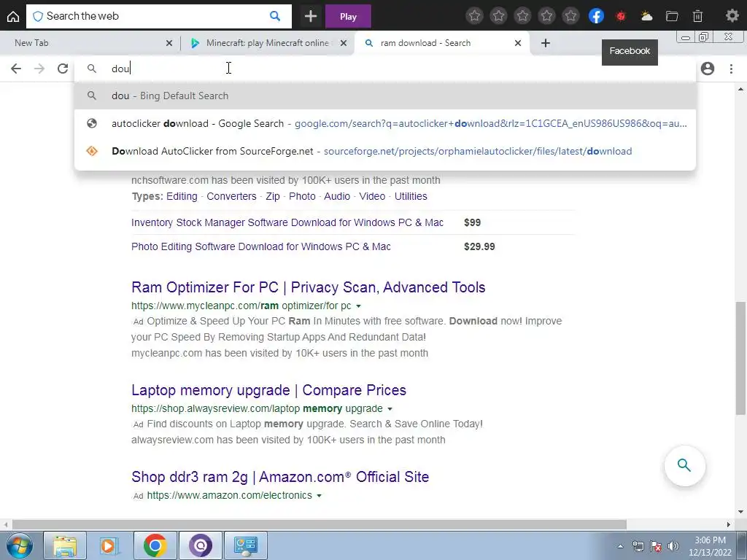Viewport: 747px width, 560px height.
Task: Open Laptop memory upgrade | Compare Prices
Action: point(268,390)
